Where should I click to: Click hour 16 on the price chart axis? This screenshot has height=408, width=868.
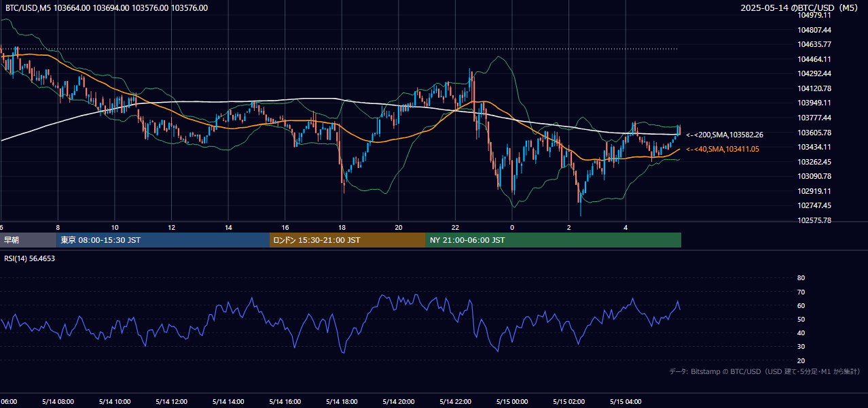coord(285,227)
